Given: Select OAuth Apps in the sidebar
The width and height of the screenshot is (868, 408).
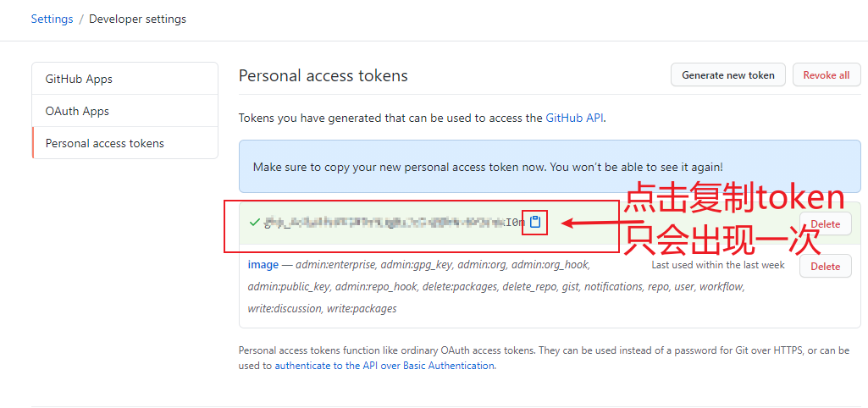Looking at the screenshot, I should [x=125, y=111].
